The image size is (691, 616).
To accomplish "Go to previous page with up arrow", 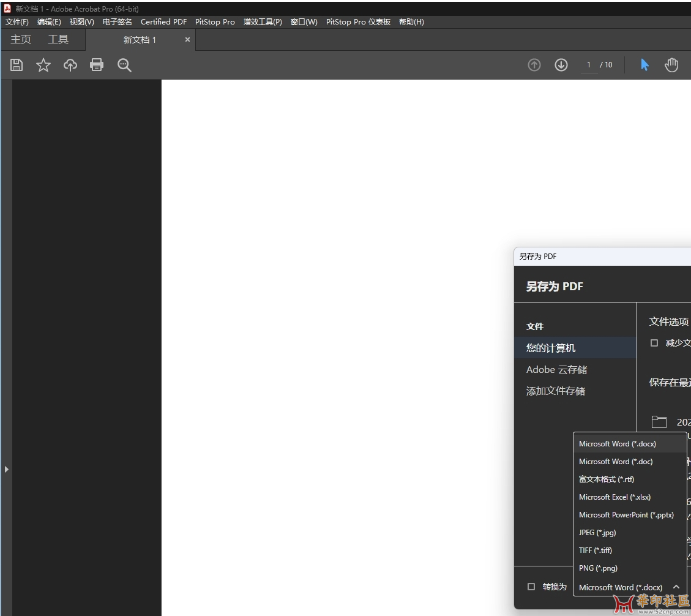I will tap(534, 65).
